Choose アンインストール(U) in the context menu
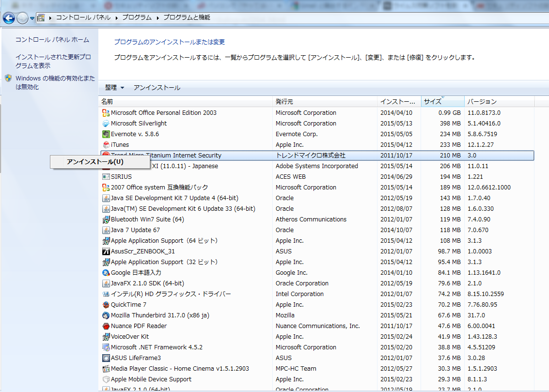The height and width of the screenshot is (392, 549). click(94, 162)
